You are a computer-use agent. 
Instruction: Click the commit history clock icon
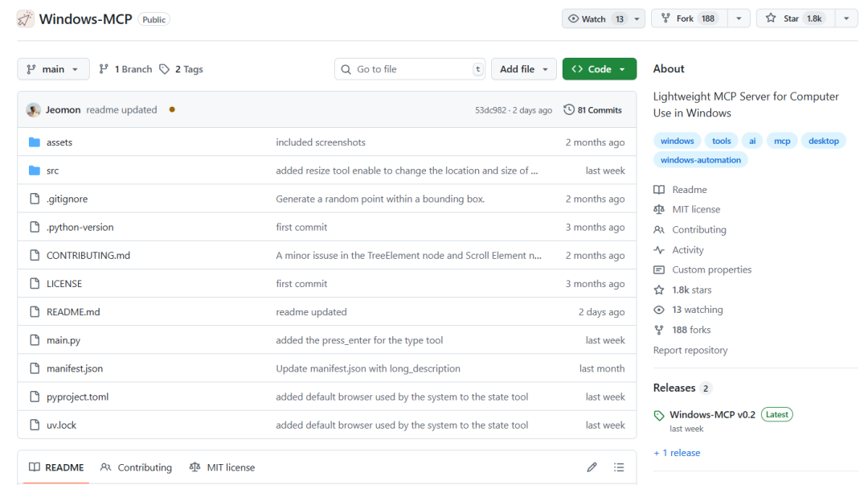click(569, 110)
